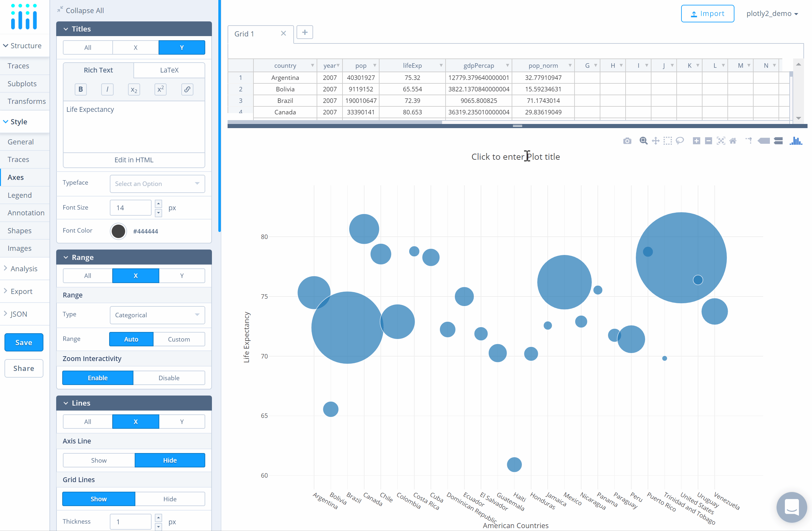
Task: Open Legend in Style sidebar
Action: [19, 195]
